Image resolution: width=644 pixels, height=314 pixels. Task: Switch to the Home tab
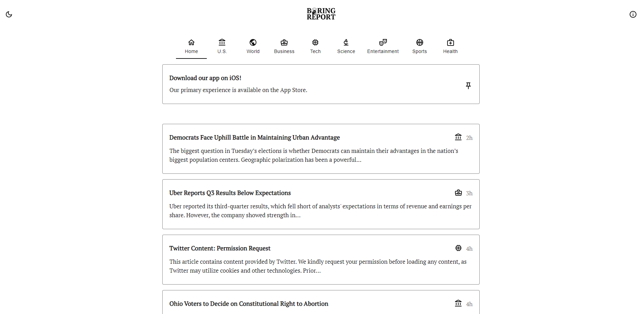click(191, 47)
